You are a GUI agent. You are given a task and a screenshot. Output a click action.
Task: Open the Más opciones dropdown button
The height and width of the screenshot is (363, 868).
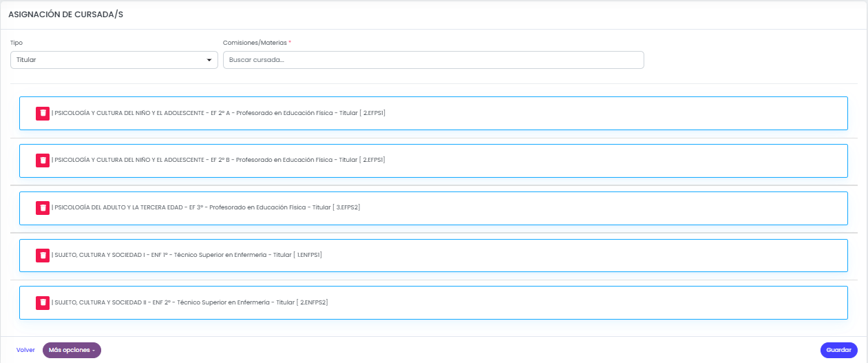pyautogui.click(x=72, y=350)
